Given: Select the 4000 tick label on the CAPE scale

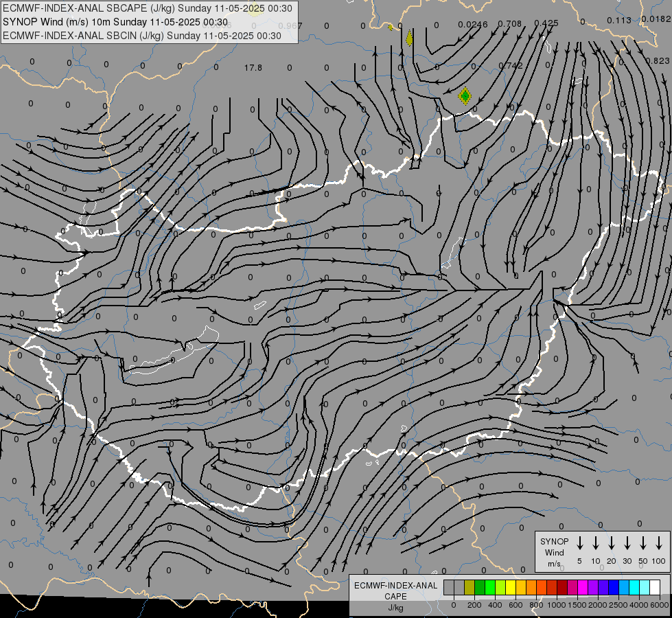Looking at the screenshot, I should pos(639,605).
